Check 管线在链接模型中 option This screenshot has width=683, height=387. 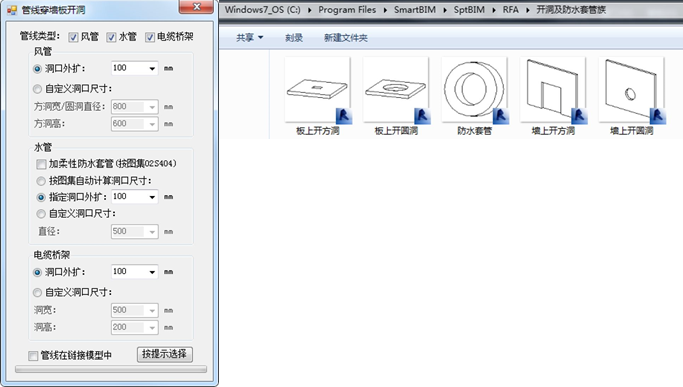pos(33,356)
